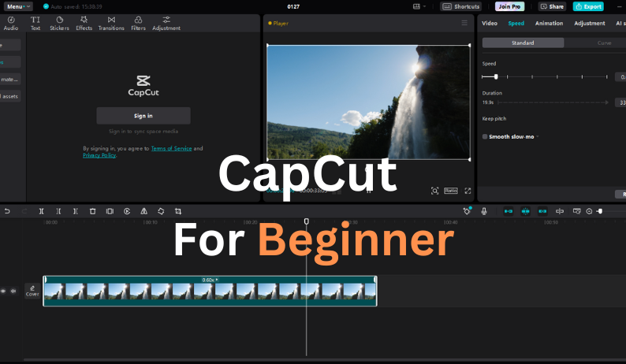Click the Duration slider track
This screenshot has height=364, width=626.
click(x=553, y=102)
